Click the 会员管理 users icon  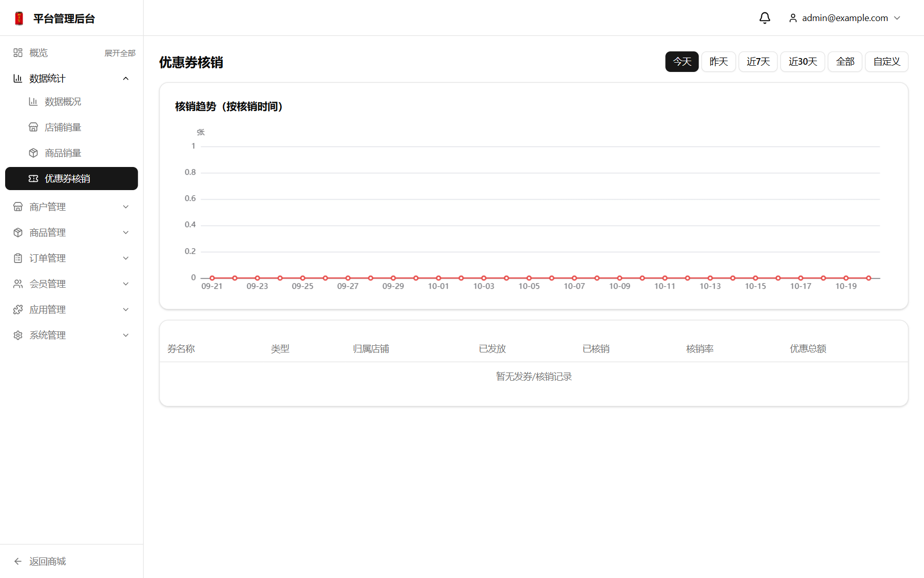pyautogui.click(x=18, y=284)
